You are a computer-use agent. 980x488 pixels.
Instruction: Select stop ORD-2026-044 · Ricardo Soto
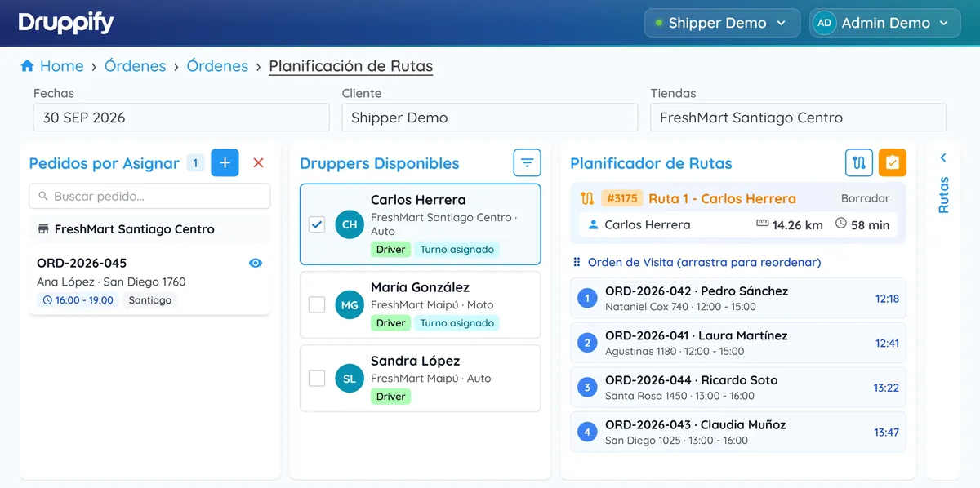point(738,388)
